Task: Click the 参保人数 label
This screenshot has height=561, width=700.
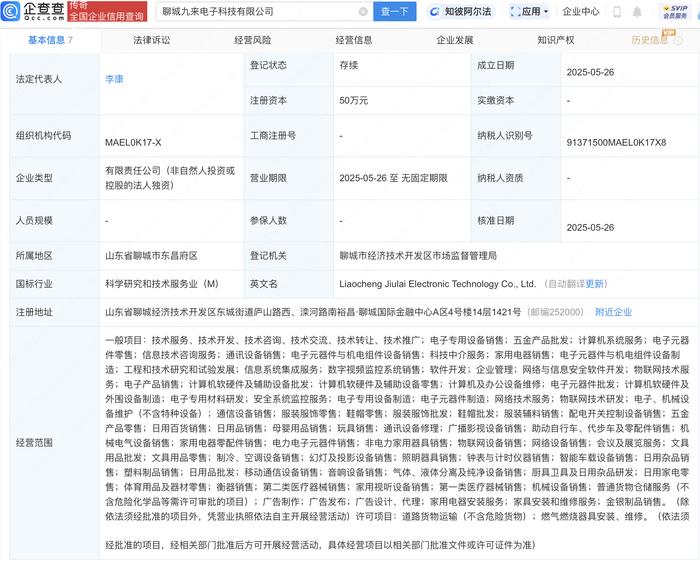Action: coord(268,220)
